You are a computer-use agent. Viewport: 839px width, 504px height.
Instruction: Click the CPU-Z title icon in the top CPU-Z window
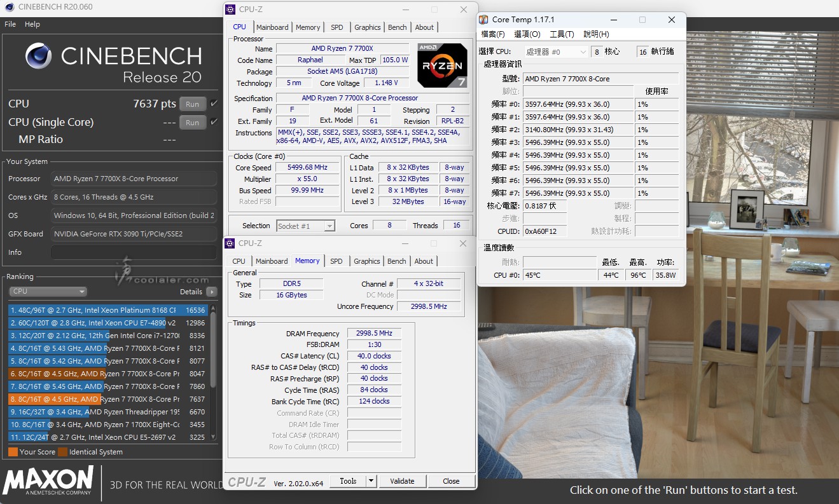[x=230, y=10]
